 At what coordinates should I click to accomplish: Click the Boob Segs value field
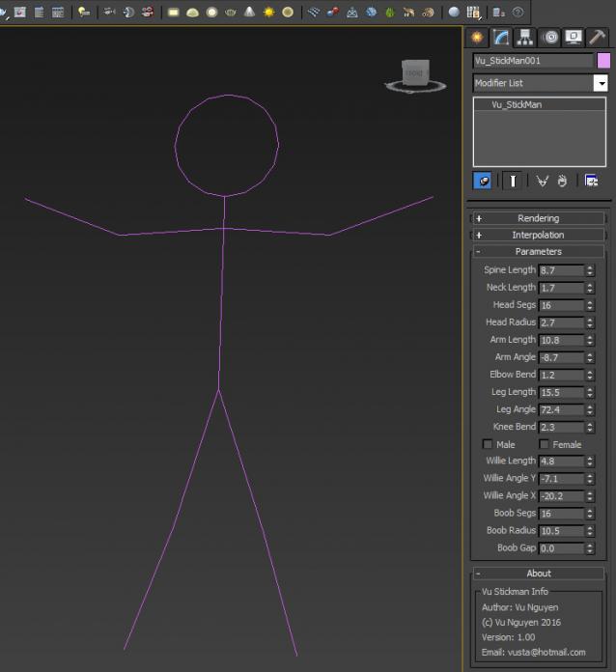point(561,514)
